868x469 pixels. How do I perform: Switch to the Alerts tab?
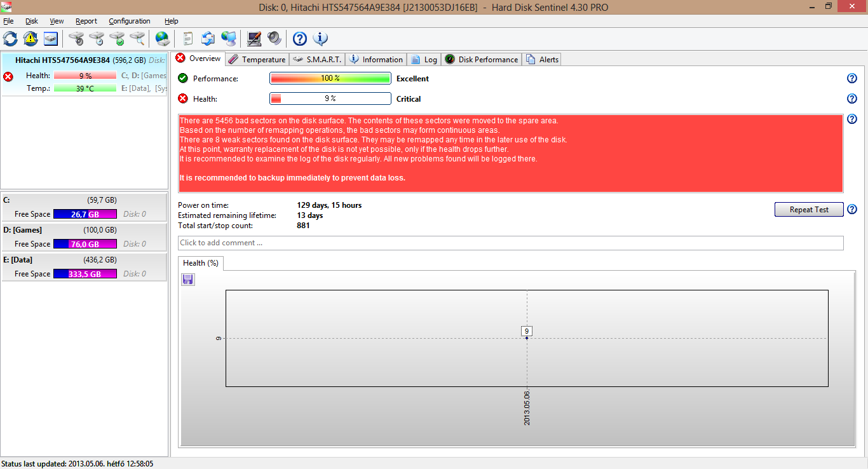coord(542,59)
